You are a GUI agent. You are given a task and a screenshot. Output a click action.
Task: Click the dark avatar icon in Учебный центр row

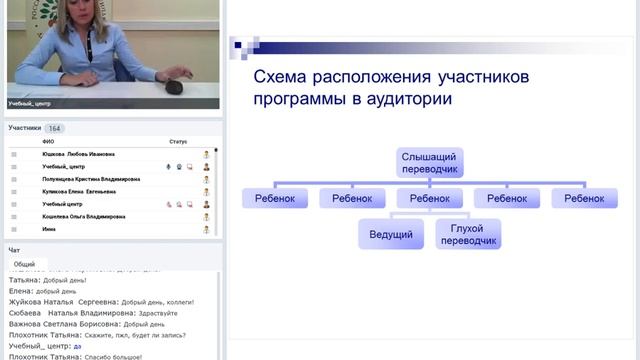coord(207,204)
